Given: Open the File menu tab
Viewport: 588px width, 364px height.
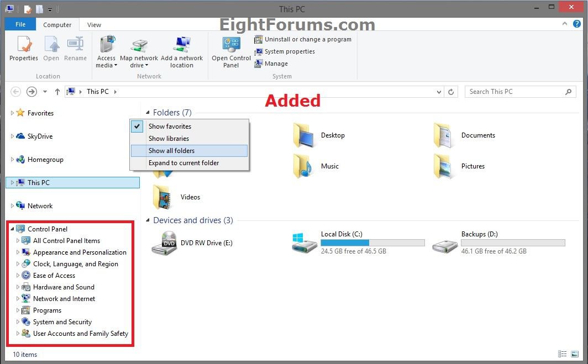Looking at the screenshot, I should pos(20,25).
